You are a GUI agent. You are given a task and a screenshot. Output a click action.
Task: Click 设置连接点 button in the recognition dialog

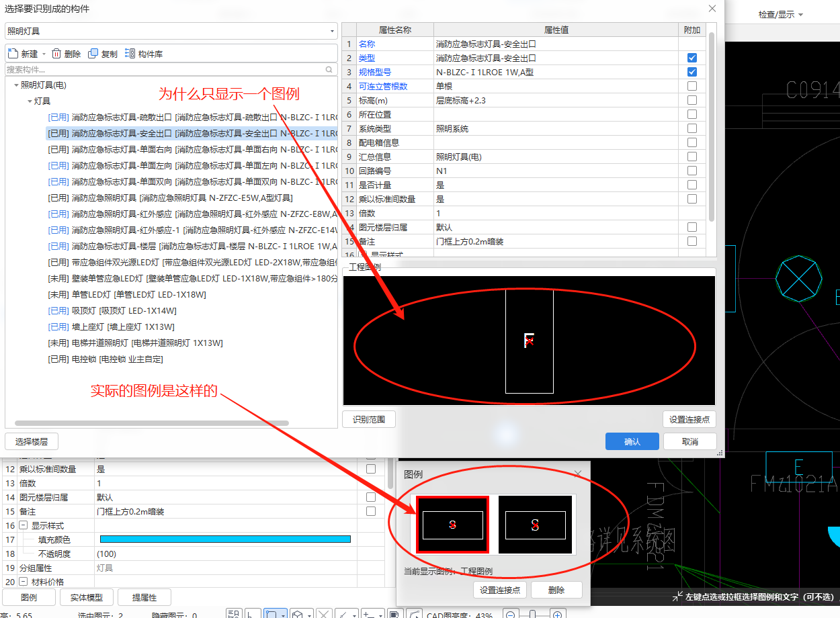pos(689,419)
